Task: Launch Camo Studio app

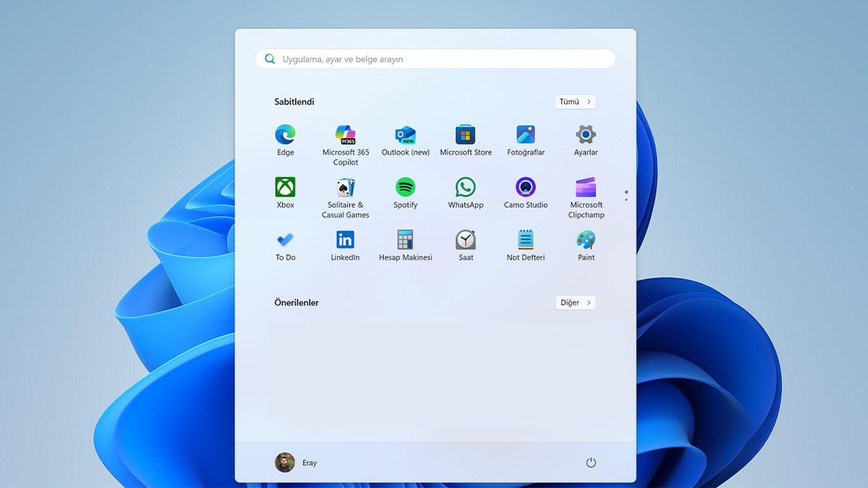Action: click(x=526, y=188)
